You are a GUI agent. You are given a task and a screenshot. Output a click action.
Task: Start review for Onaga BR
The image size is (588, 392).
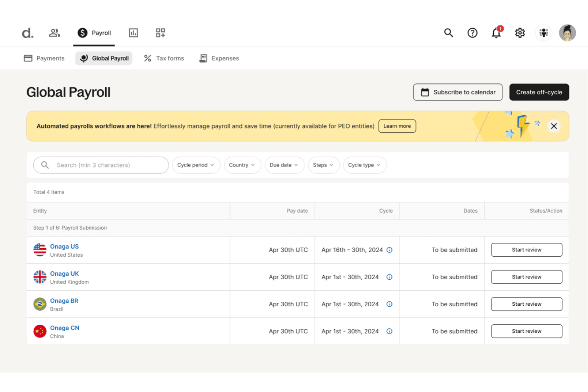(526, 304)
